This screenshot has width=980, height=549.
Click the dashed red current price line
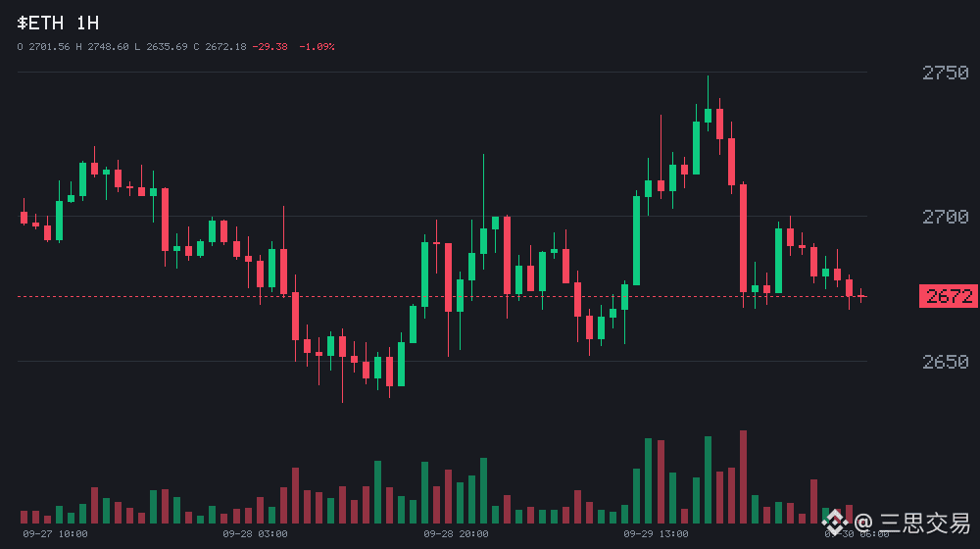pos(442,296)
